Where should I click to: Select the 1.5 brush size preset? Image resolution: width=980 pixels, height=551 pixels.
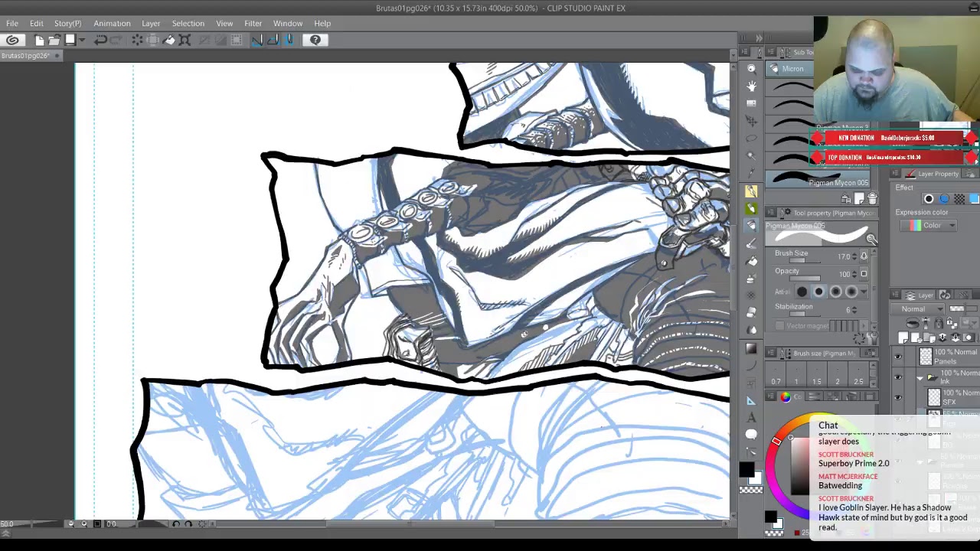coord(817,381)
